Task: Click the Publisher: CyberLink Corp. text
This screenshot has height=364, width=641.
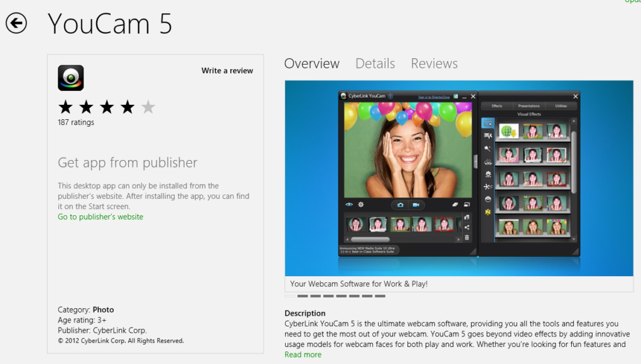Action: click(102, 330)
